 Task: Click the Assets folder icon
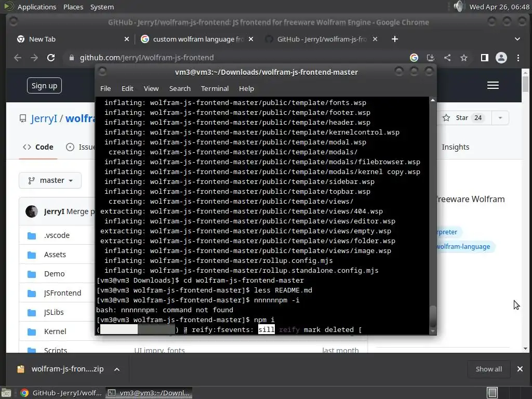(32, 255)
